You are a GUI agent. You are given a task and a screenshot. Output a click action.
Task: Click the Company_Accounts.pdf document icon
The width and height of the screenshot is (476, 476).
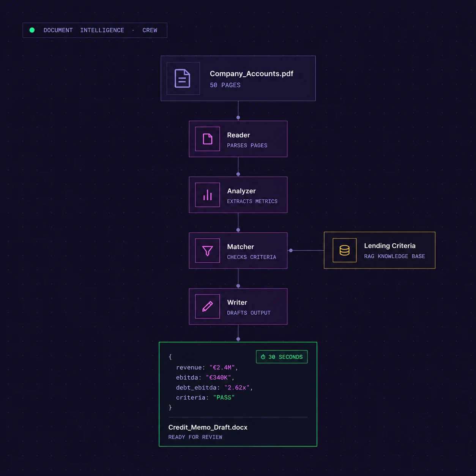tap(183, 79)
